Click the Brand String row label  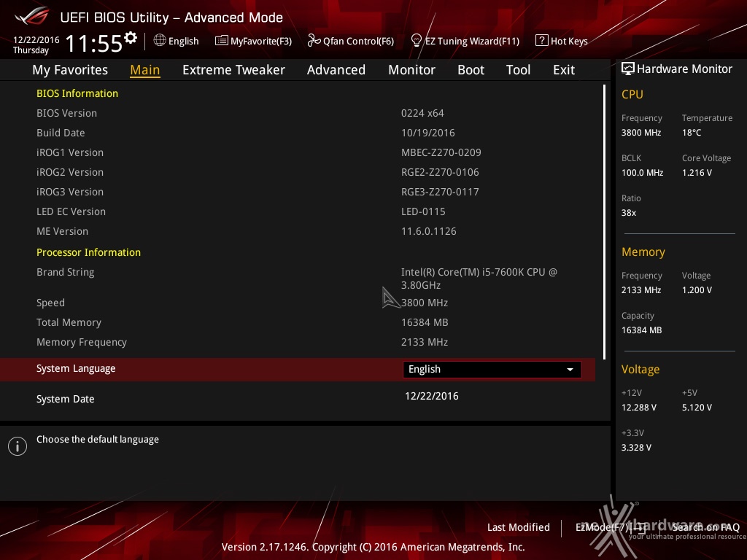pos(65,273)
